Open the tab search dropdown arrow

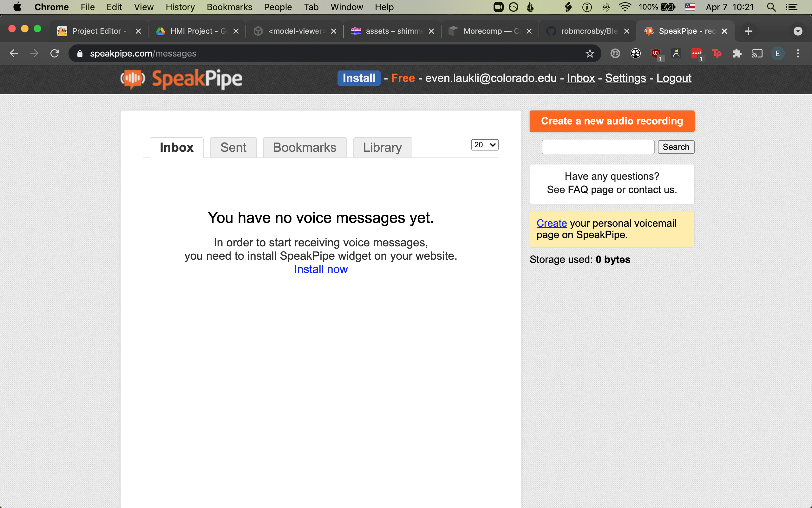(x=798, y=31)
